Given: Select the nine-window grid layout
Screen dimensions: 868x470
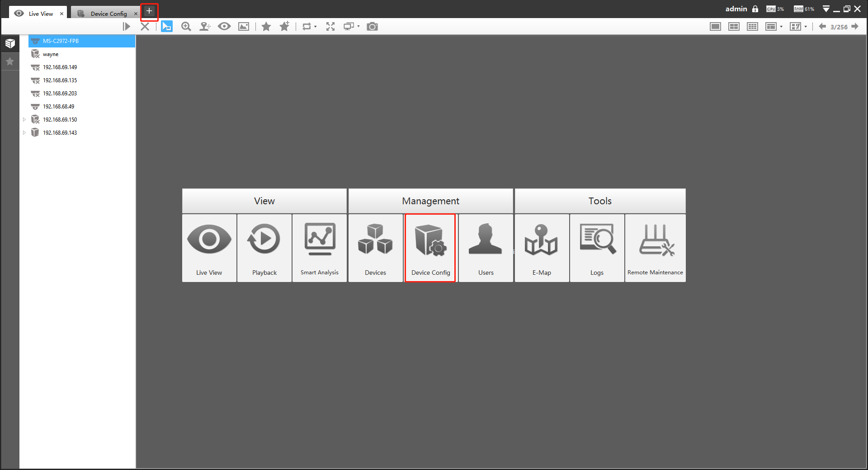Looking at the screenshot, I should (x=752, y=27).
